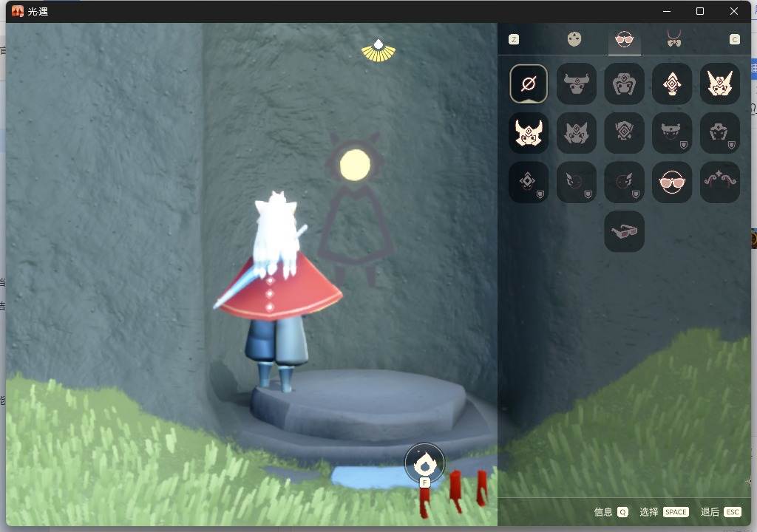
Task: Go to next category with C key icon
Action: tap(734, 40)
